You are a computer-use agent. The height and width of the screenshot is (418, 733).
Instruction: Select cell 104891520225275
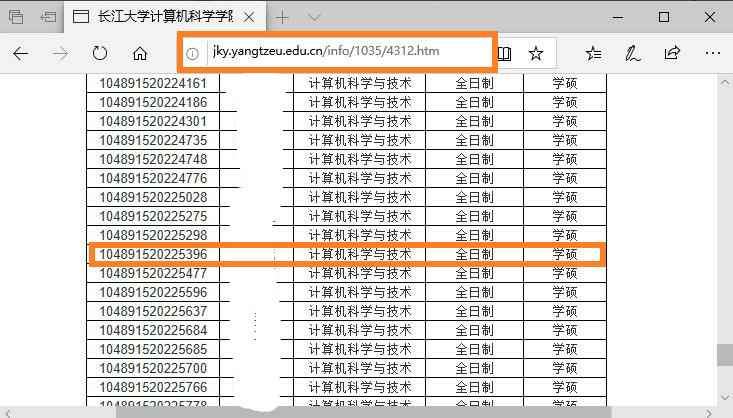(153, 216)
